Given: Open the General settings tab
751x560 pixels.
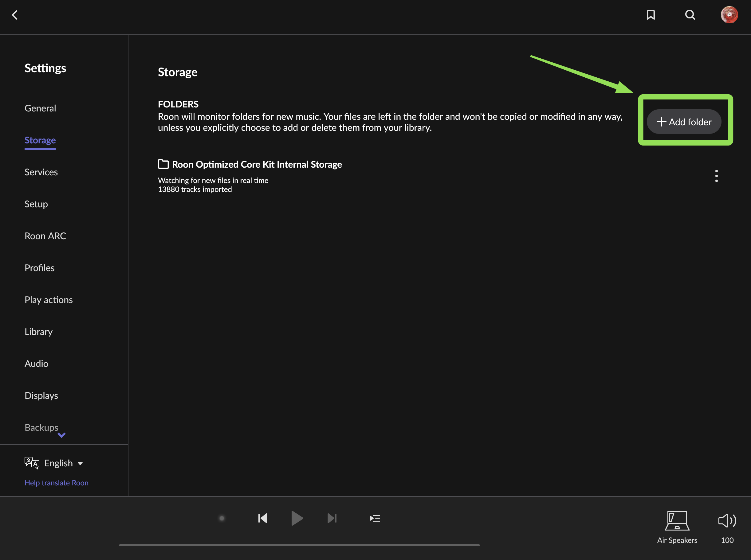Looking at the screenshot, I should [x=40, y=108].
